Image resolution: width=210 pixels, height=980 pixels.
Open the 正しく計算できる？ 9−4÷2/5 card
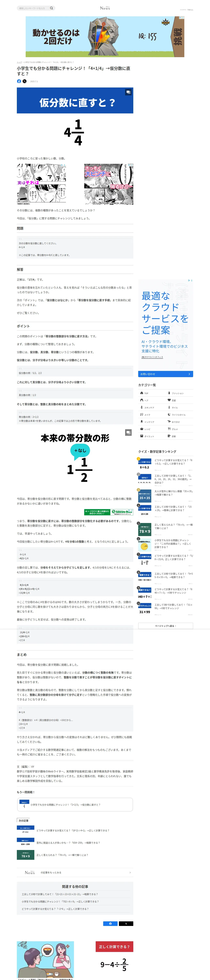coord(114,961)
